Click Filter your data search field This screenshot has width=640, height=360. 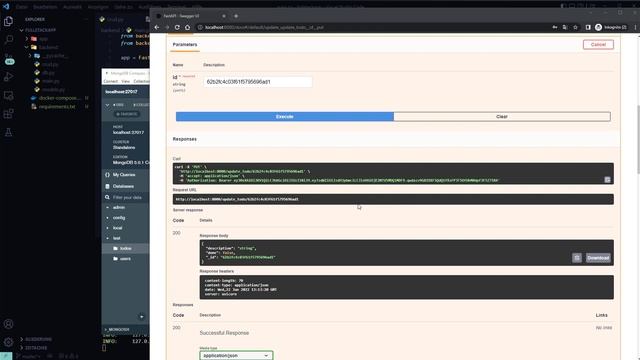point(127,198)
